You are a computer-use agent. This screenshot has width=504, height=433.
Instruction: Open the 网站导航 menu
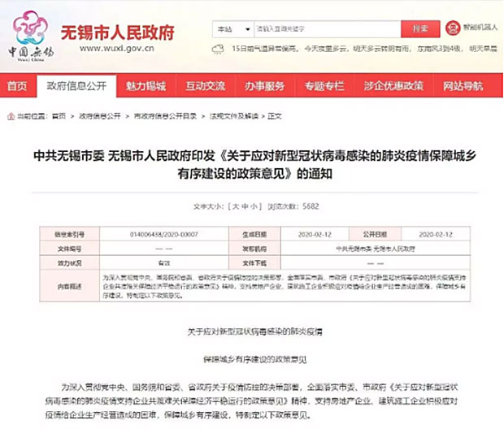tap(463, 86)
